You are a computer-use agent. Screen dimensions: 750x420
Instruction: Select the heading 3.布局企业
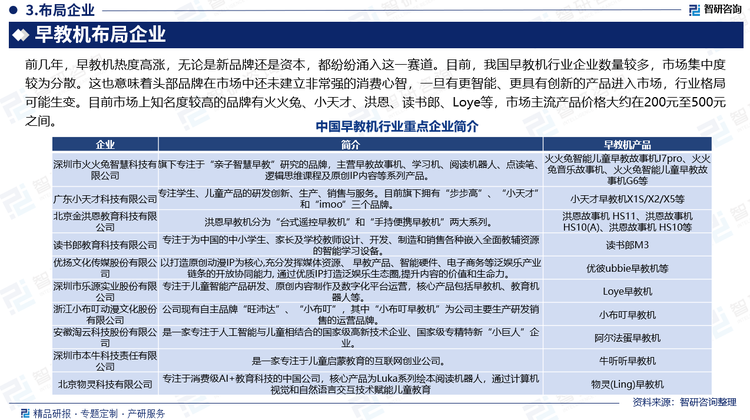[x=60, y=10]
